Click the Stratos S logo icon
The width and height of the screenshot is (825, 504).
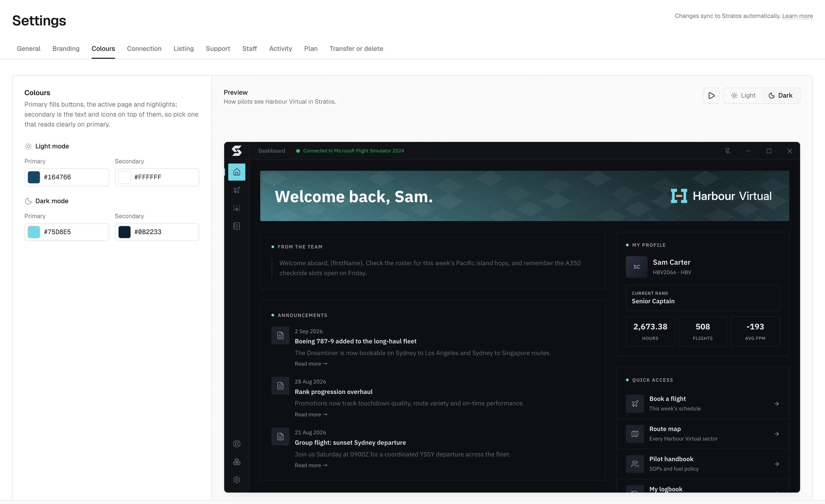[x=237, y=151]
